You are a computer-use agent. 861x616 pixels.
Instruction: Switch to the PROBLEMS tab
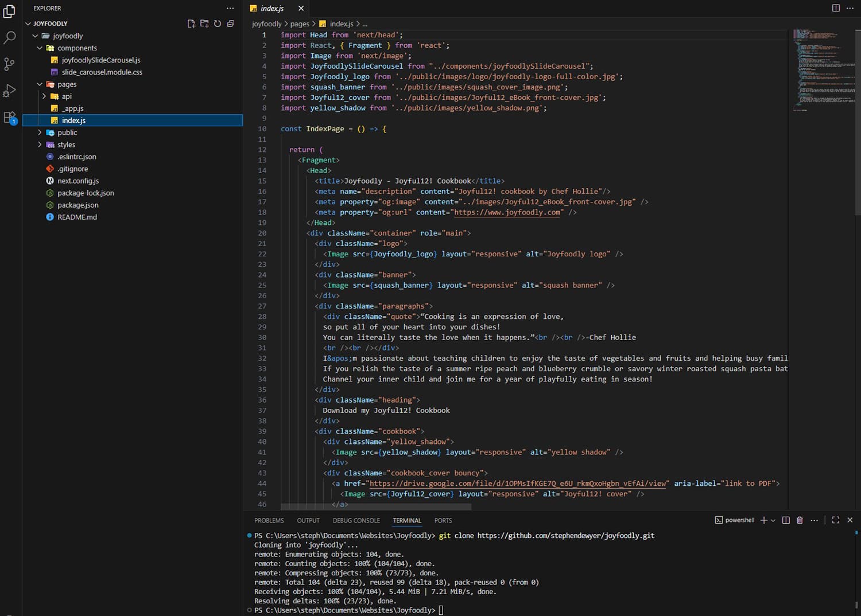(269, 521)
